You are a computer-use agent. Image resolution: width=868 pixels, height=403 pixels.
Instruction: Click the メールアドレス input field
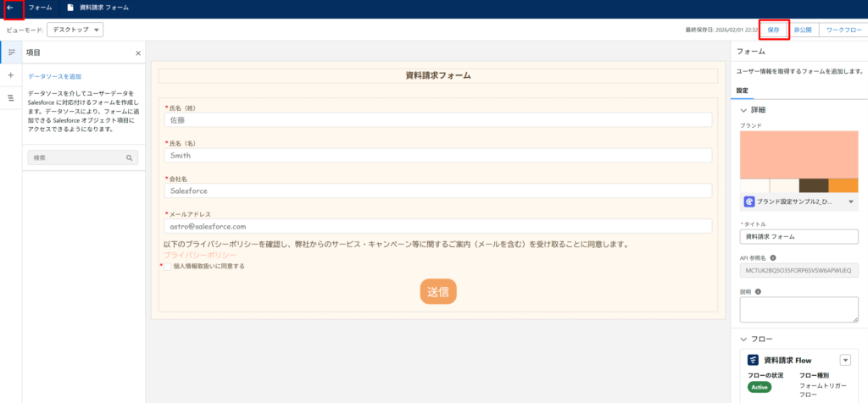coord(438,226)
